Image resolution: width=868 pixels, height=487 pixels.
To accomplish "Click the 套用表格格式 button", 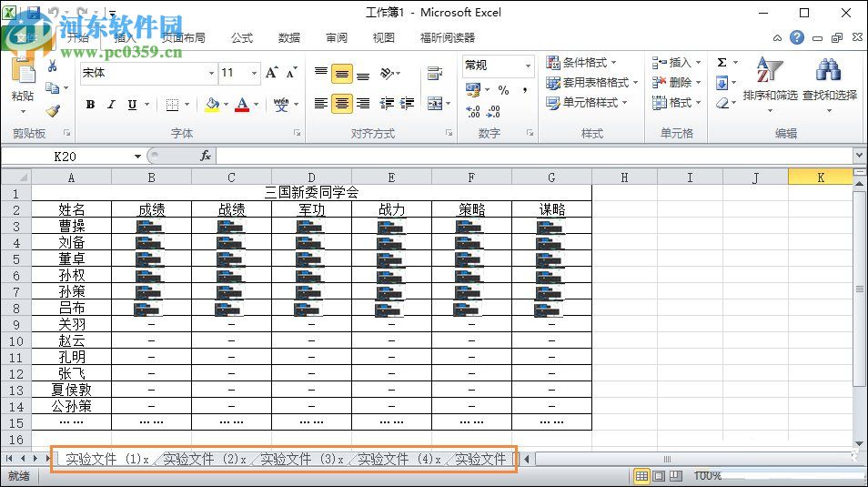I will click(591, 83).
